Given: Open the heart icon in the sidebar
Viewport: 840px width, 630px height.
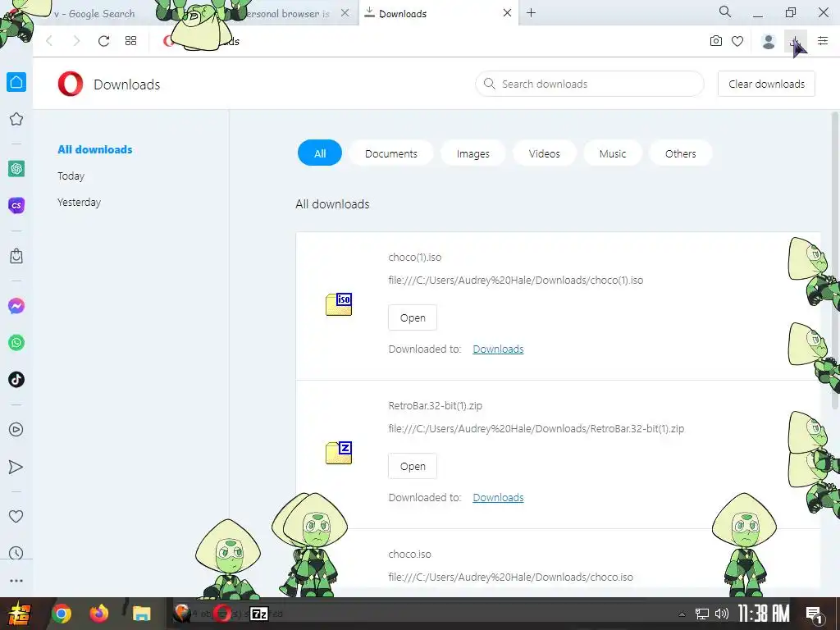Looking at the screenshot, I should pyautogui.click(x=16, y=517).
